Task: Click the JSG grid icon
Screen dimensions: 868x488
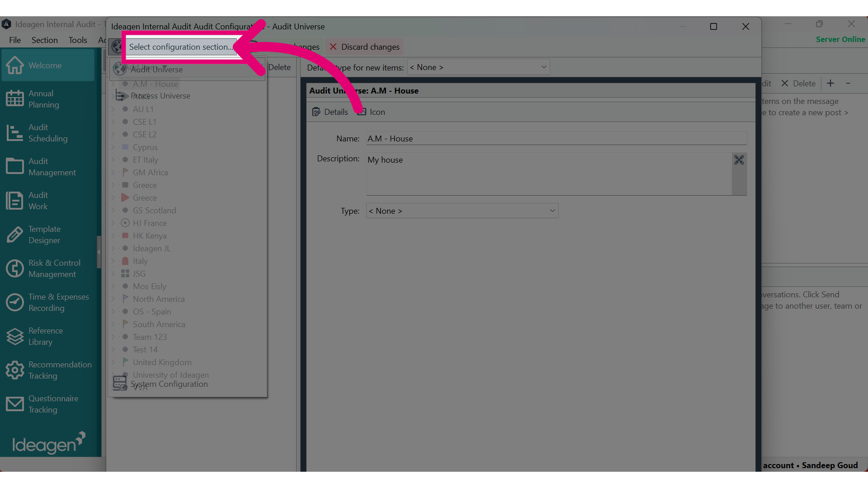Action: coord(125,273)
